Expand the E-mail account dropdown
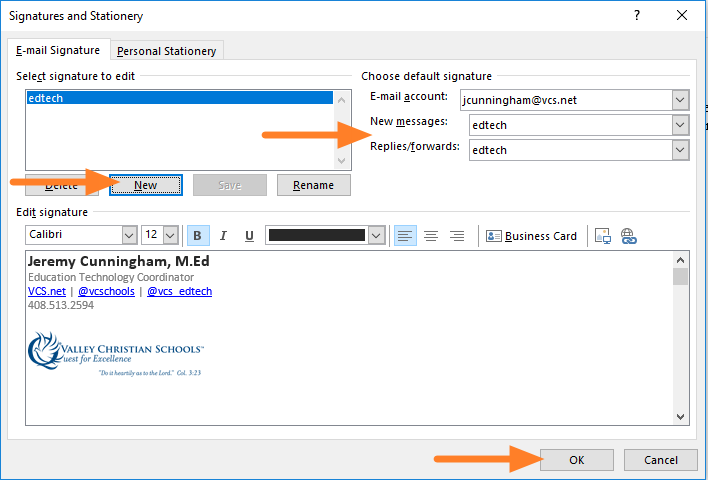 coord(680,100)
